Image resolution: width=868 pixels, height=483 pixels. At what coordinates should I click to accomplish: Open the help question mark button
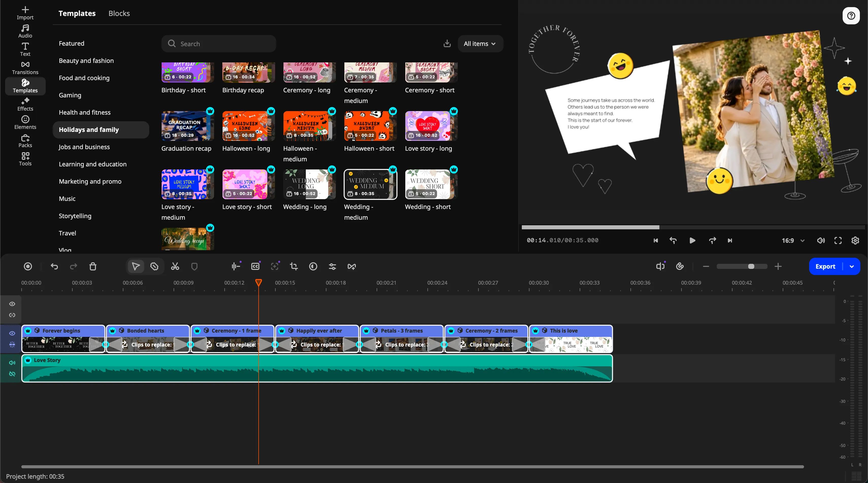(851, 15)
